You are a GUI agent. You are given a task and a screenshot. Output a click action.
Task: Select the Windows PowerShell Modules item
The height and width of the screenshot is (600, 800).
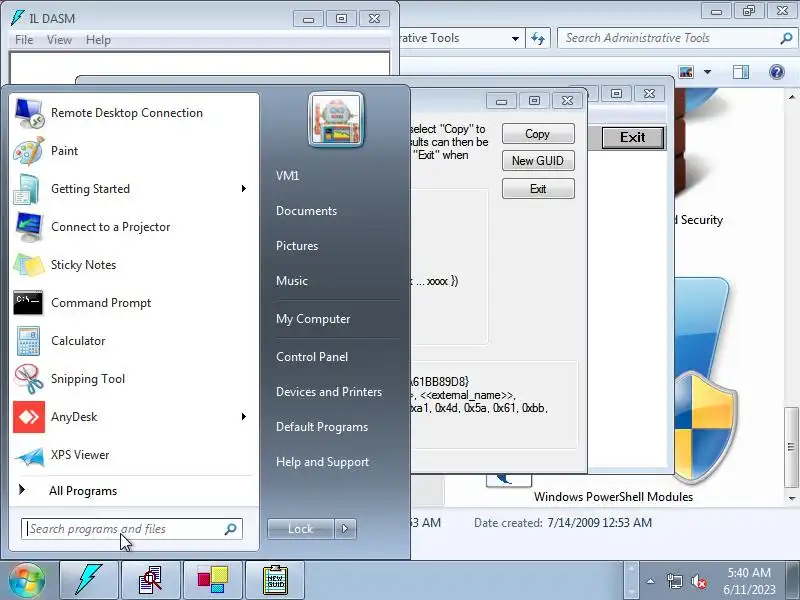(x=613, y=496)
